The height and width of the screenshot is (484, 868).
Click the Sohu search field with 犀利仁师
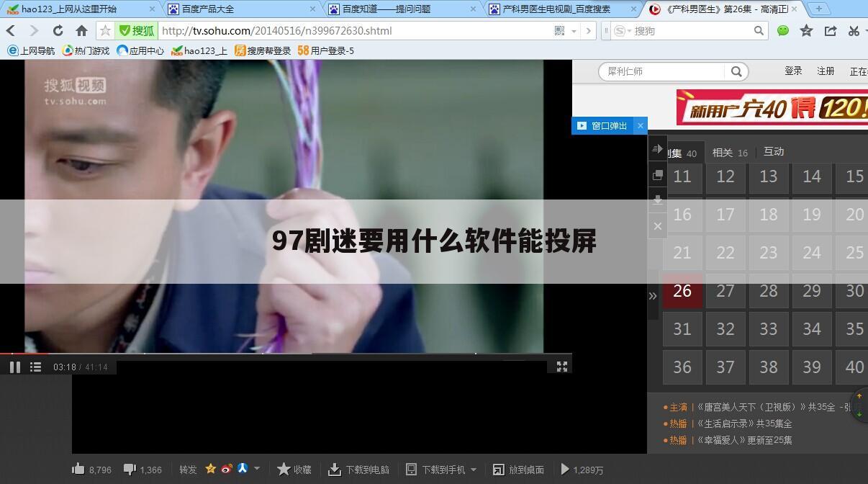point(662,71)
